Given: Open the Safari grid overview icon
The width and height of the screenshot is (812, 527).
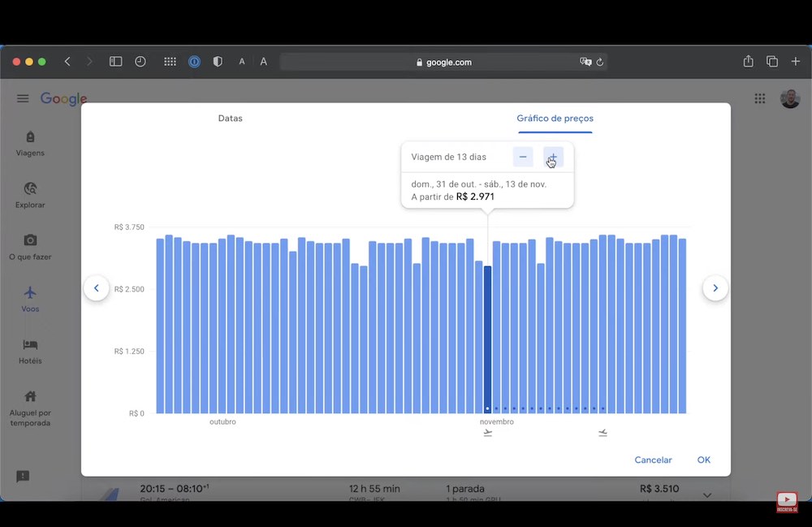Looking at the screenshot, I should [170, 62].
